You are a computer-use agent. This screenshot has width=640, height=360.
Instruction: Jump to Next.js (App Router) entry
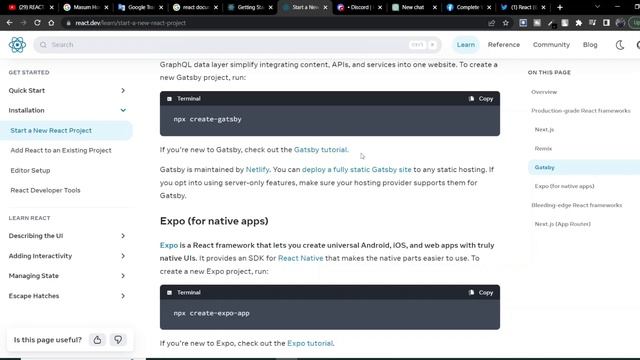click(562, 224)
